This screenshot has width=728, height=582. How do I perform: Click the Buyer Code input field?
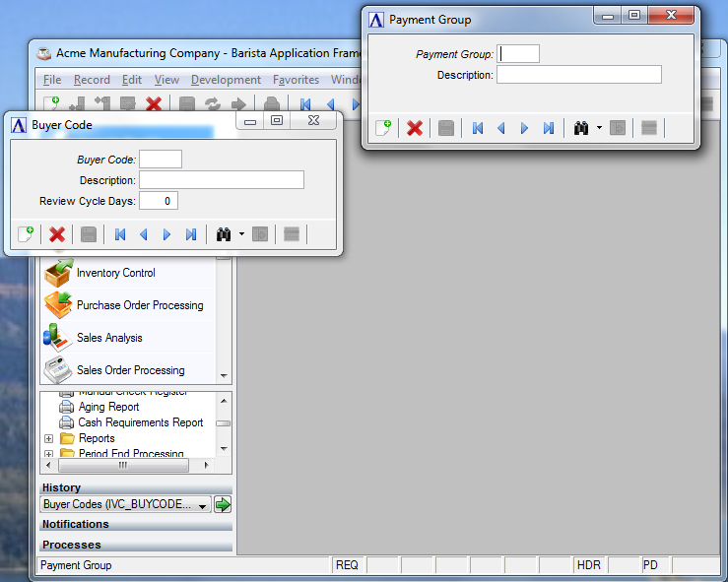point(161,160)
